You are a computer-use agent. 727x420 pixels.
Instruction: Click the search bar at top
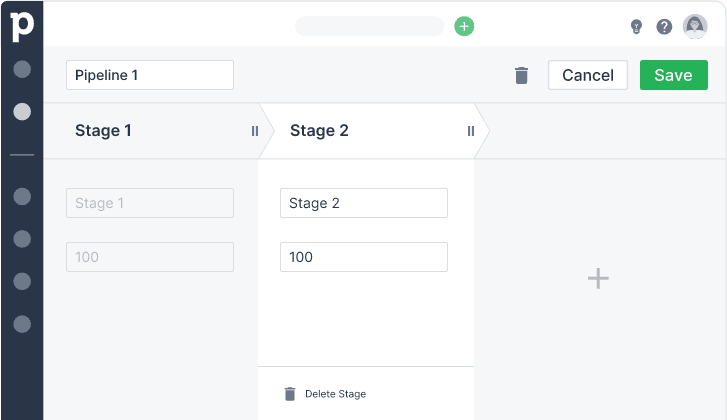click(x=369, y=26)
